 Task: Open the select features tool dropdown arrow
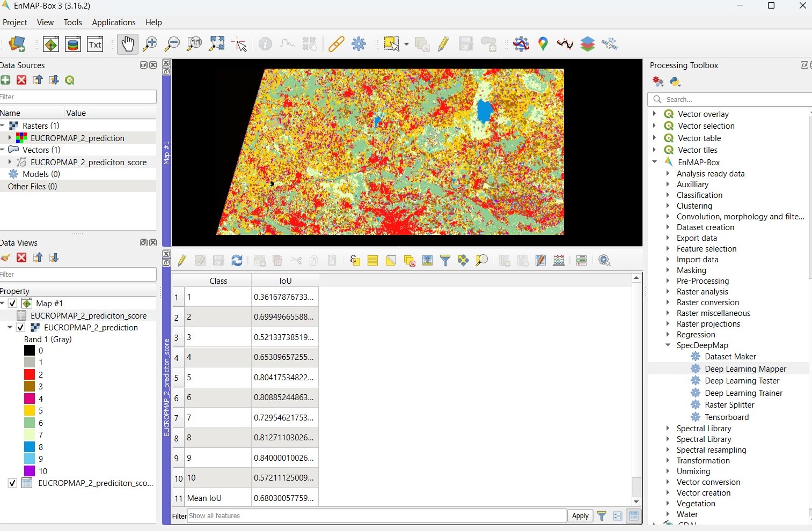pos(406,45)
